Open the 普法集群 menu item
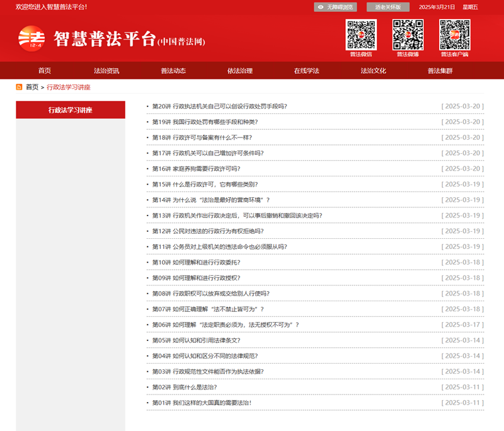Image resolution: width=504 pixels, height=431 pixels. tap(440, 71)
